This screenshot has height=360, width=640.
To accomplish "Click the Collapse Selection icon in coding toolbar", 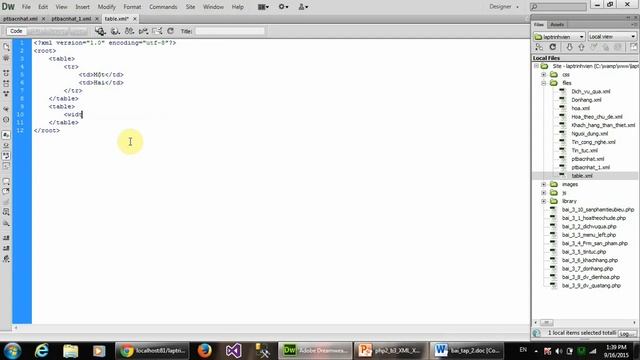I will click(6, 83).
